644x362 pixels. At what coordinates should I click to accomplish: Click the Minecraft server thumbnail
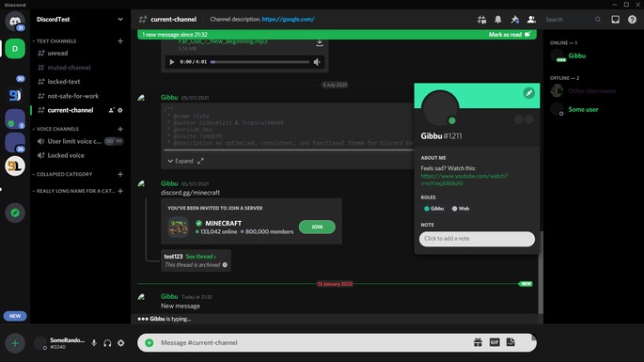pyautogui.click(x=178, y=227)
